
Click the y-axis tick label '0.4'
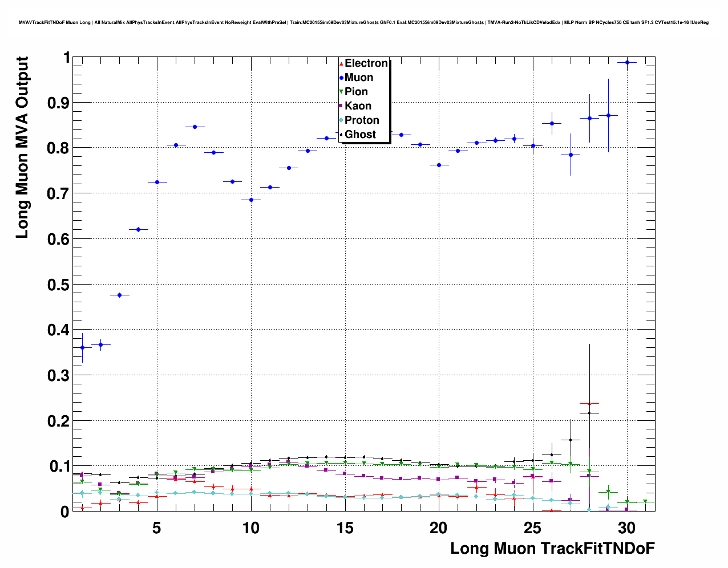[x=58, y=330]
